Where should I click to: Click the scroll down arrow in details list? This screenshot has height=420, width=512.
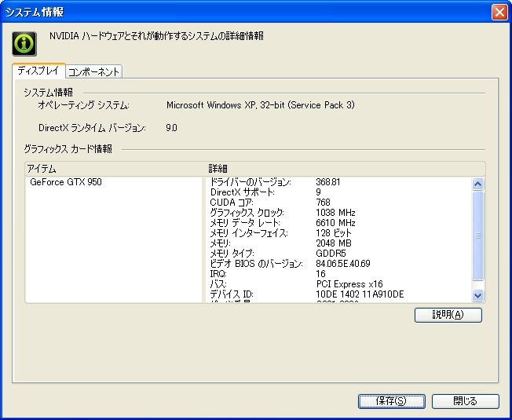(x=477, y=295)
